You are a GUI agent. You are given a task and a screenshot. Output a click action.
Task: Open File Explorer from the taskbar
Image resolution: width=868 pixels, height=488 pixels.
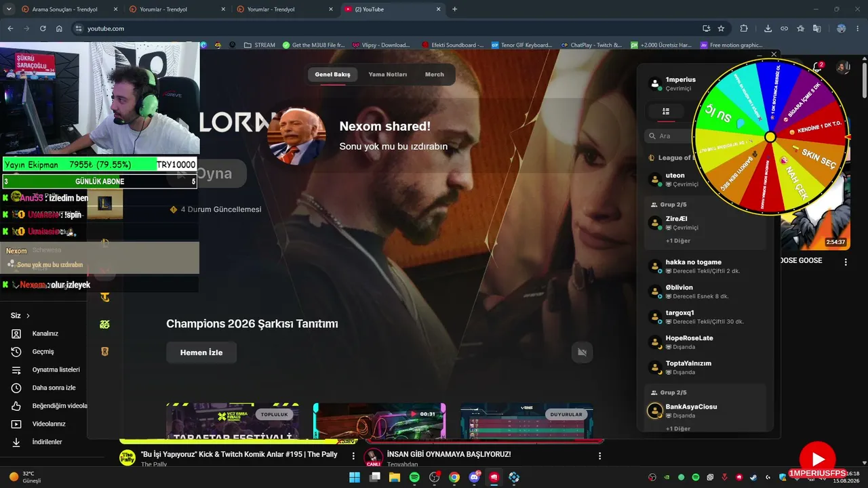click(x=395, y=477)
